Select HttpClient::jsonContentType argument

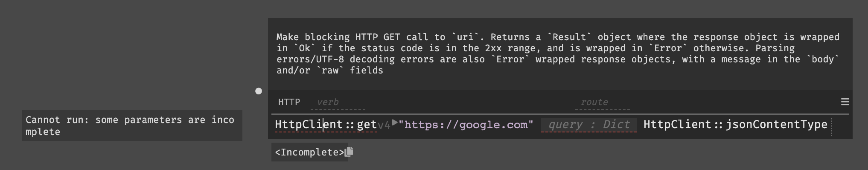point(735,125)
